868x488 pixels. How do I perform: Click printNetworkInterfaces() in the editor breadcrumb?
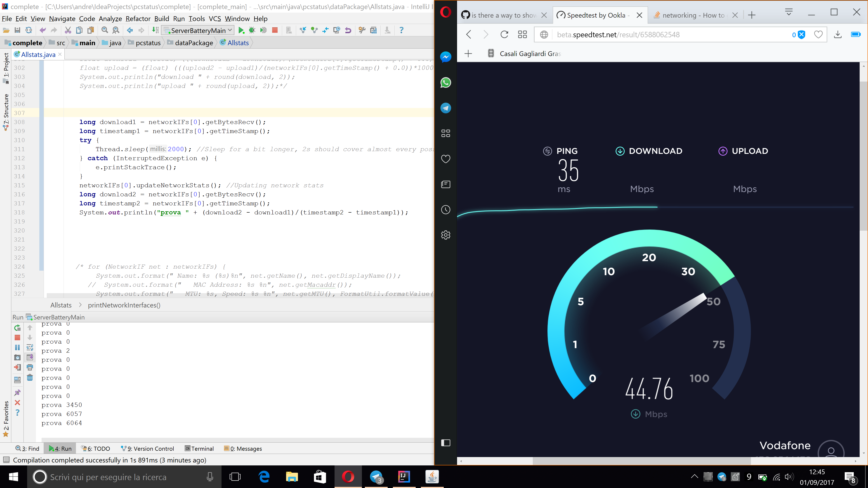[x=124, y=305]
